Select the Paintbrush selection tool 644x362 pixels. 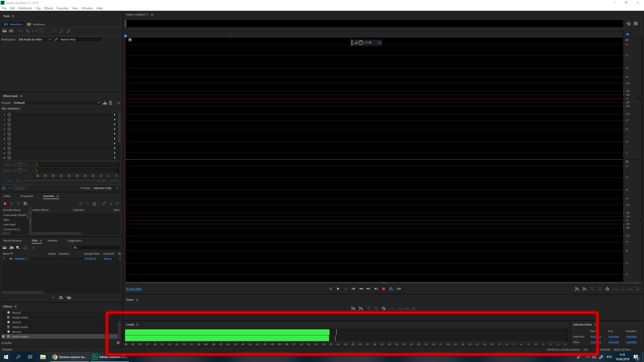[x=61, y=31]
